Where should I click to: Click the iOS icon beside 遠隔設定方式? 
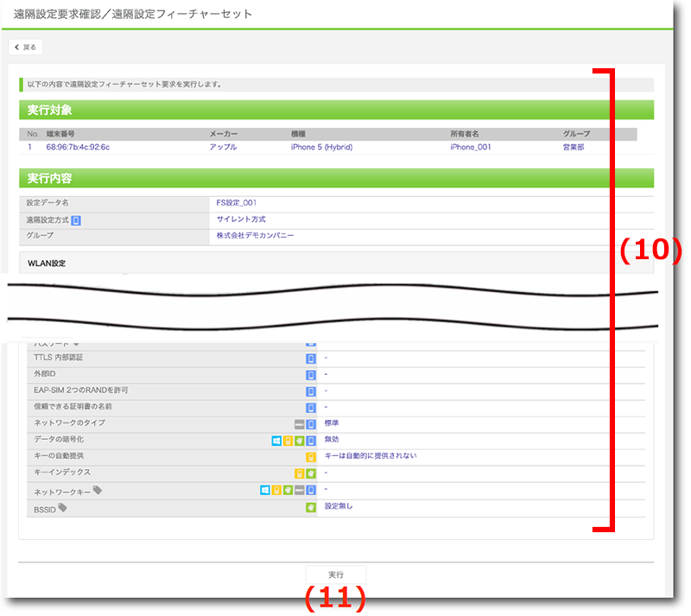[76, 220]
